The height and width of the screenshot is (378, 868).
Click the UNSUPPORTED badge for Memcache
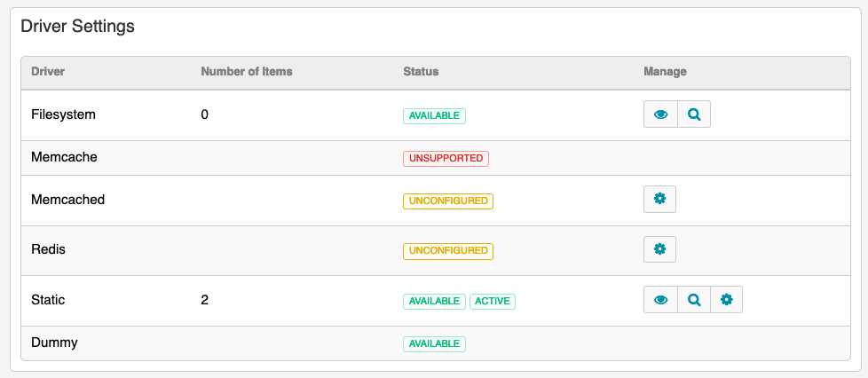pyautogui.click(x=446, y=159)
